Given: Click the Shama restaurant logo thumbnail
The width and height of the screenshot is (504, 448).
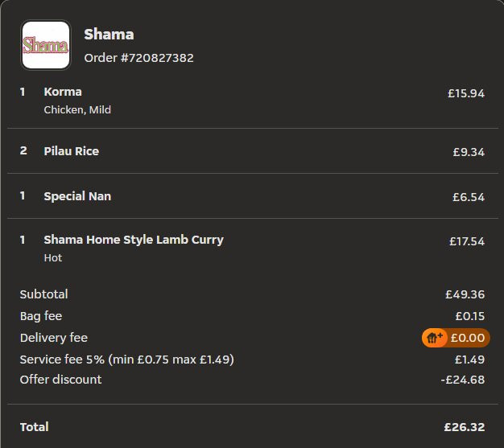Looking at the screenshot, I should [x=46, y=45].
